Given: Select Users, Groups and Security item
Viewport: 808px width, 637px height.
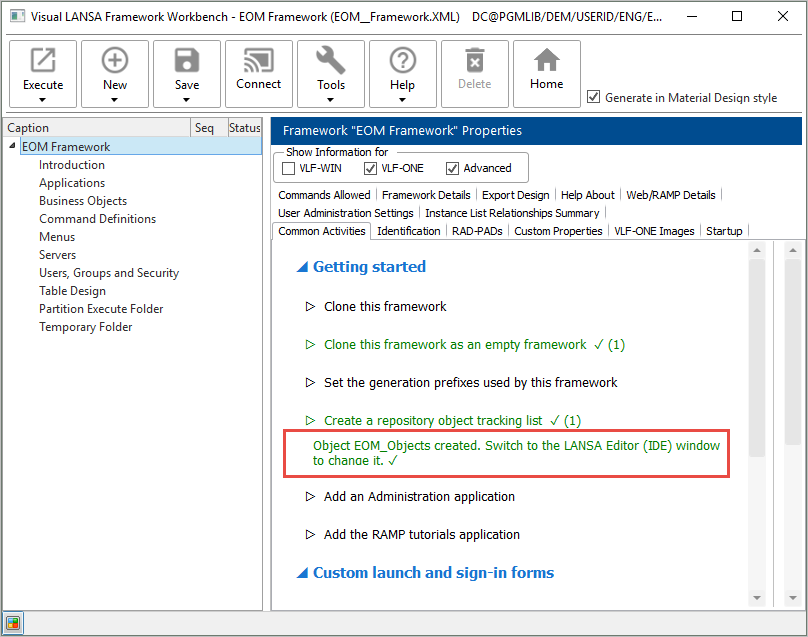Looking at the screenshot, I should click(109, 273).
